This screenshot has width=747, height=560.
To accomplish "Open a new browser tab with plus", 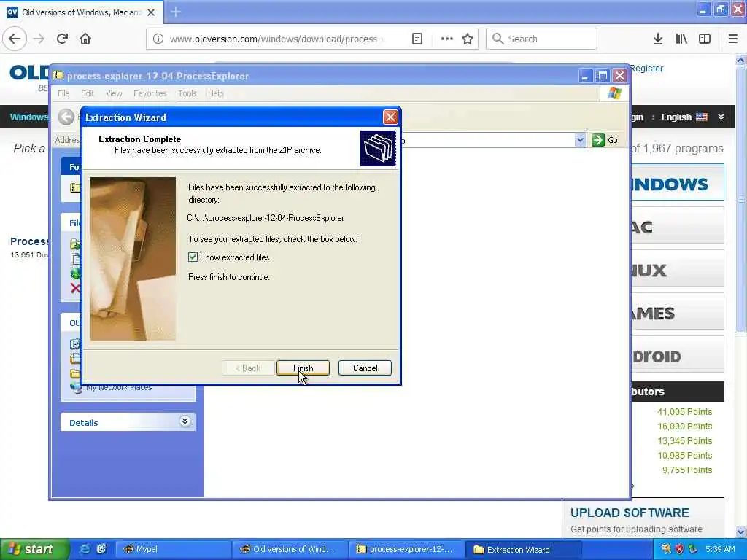I will click(x=175, y=12).
